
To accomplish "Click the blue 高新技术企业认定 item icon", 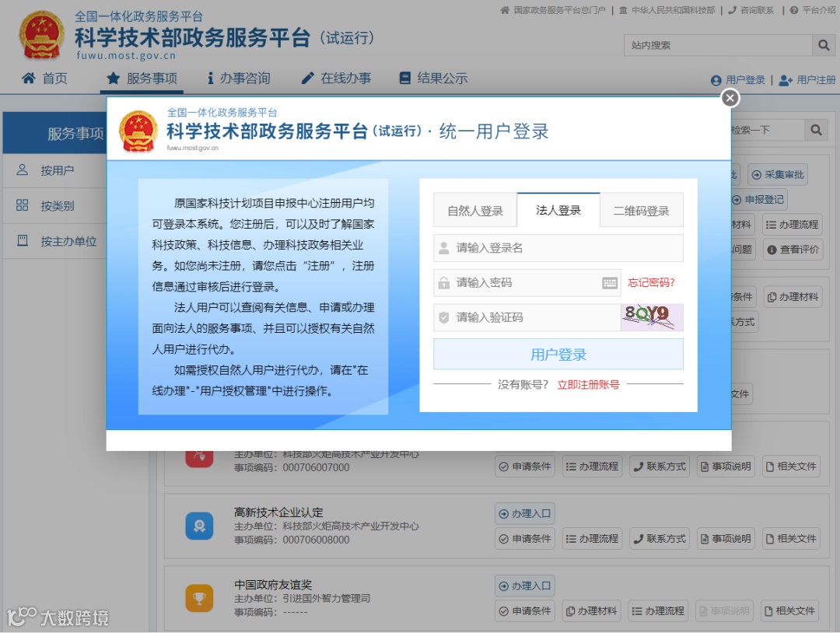I will coord(199,526).
